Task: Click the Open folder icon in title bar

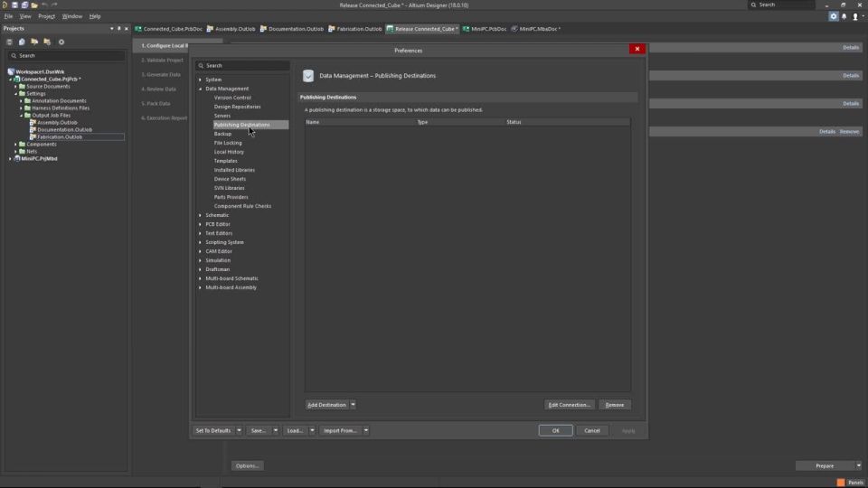Action: (x=34, y=5)
